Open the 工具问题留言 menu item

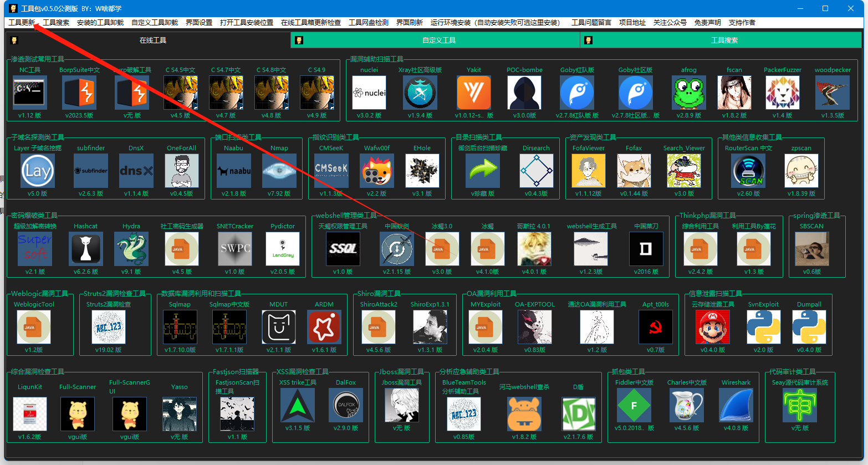591,23
